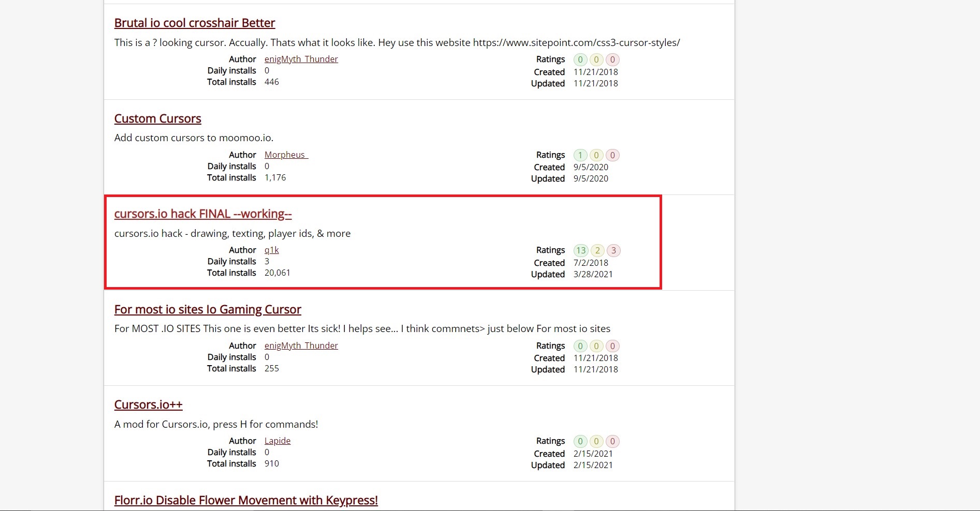
Task: Click green 1 rating badge for Custom Cursors
Action: click(580, 155)
